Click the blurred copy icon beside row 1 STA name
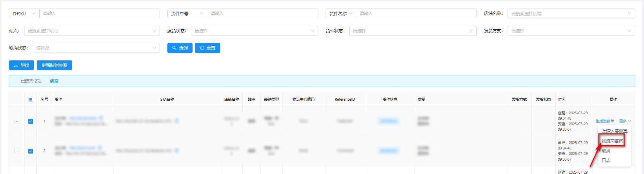The width and height of the screenshot is (644, 174). (x=177, y=121)
